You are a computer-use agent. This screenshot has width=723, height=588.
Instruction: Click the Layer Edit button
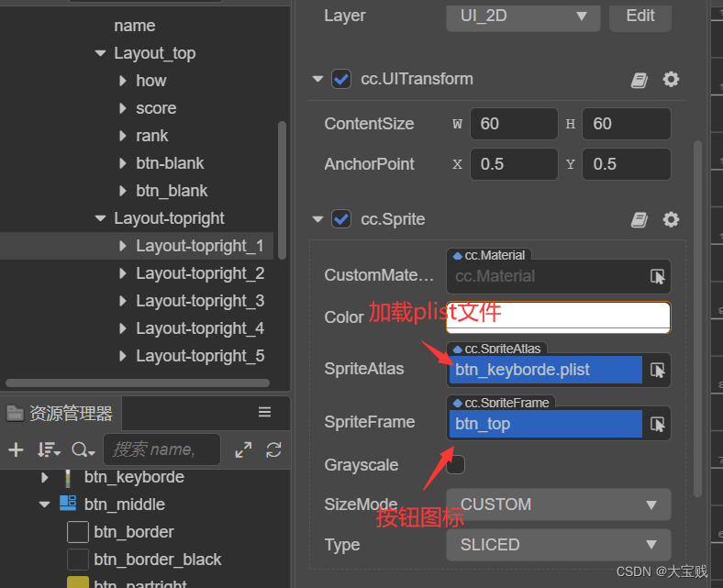[640, 16]
